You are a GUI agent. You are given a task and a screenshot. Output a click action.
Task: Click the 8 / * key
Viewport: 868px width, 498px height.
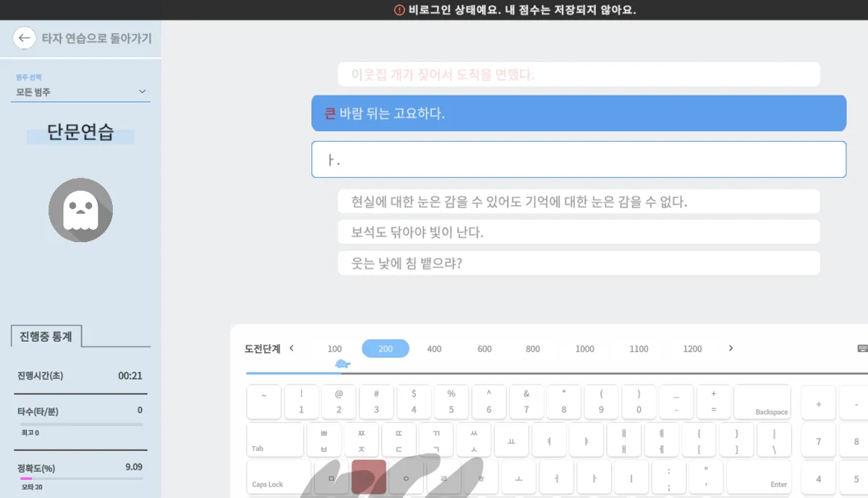564,402
